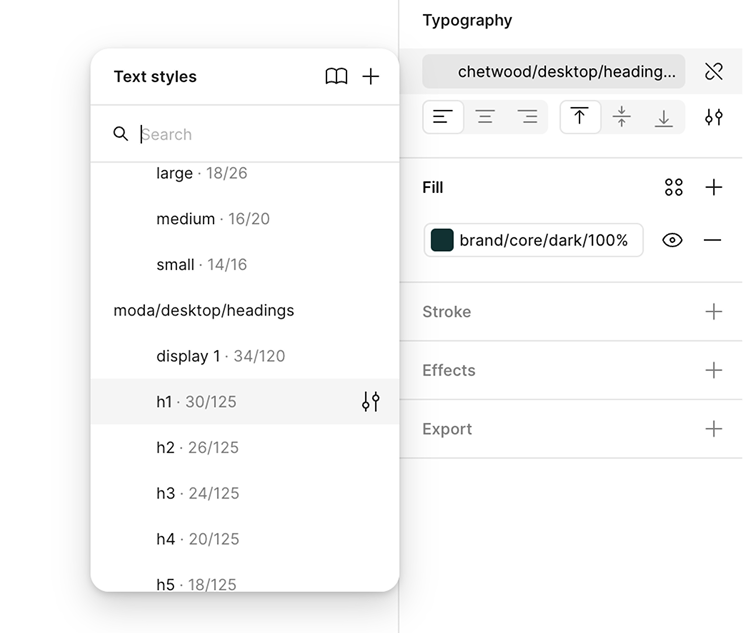The image size is (743, 633).
Task: Add an effect in the Effects section
Action: [713, 370]
